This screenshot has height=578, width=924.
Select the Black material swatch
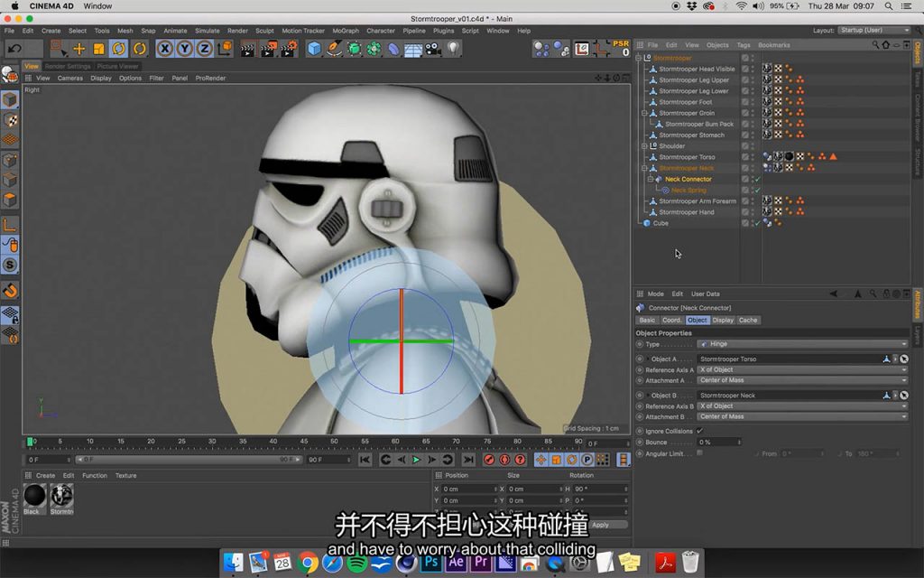point(34,495)
